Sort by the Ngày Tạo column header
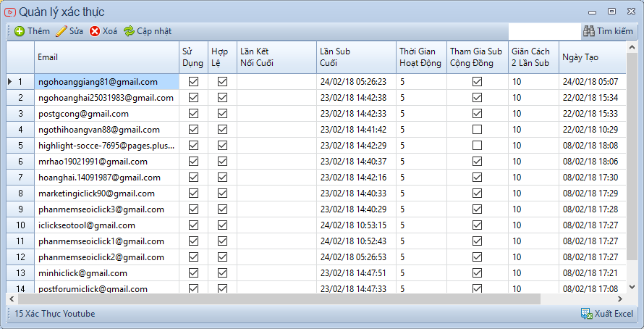This screenshot has width=644, height=329. pos(590,57)
